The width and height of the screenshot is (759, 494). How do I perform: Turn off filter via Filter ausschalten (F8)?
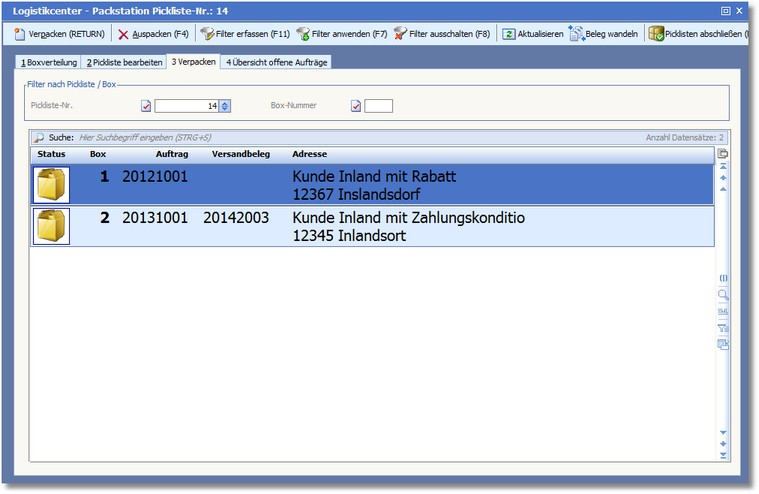coord(441,34)
